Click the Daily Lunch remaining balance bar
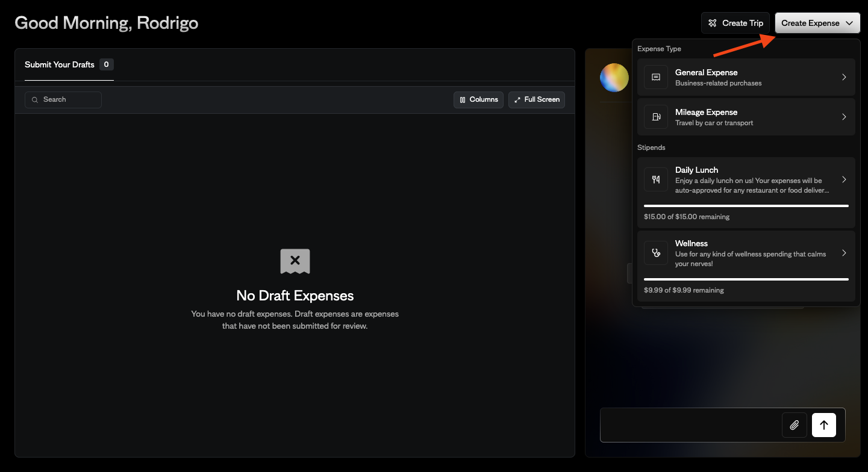 click(746, 205)
